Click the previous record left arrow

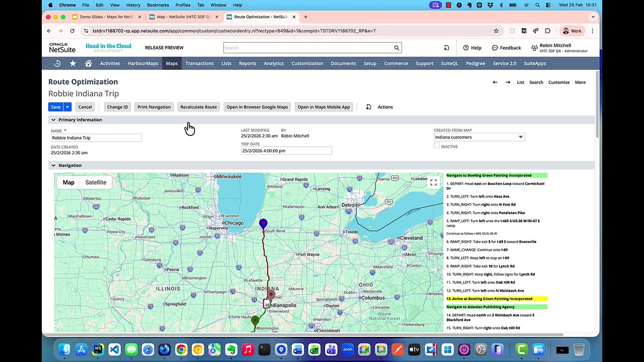(495, 82)
